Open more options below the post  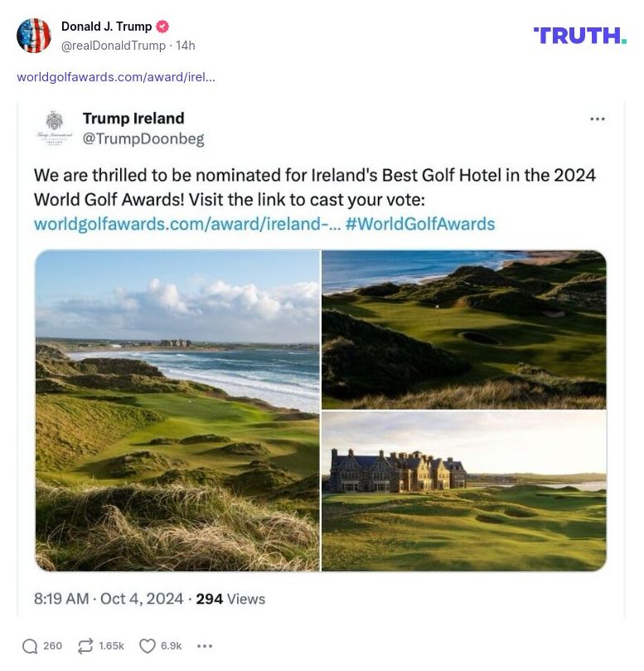click(205, 646)
